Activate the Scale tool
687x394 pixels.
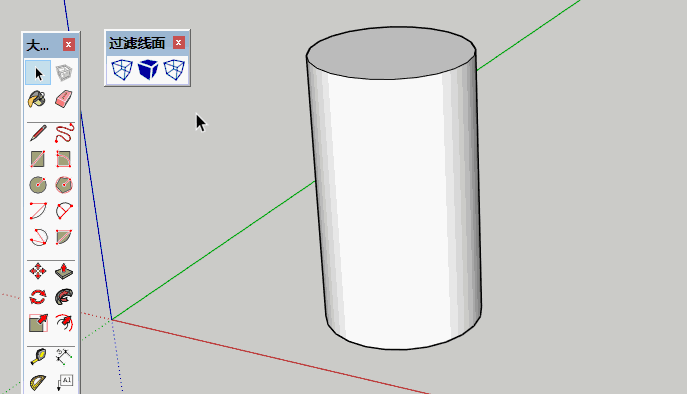point(38,323)
